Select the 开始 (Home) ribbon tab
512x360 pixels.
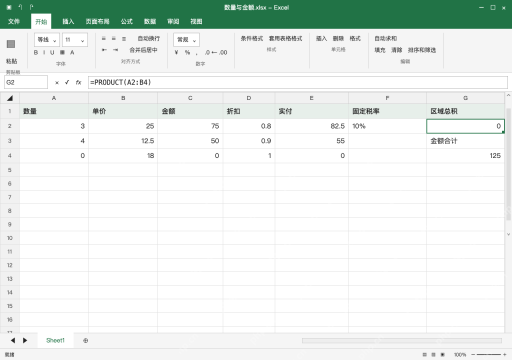(41, 21)
